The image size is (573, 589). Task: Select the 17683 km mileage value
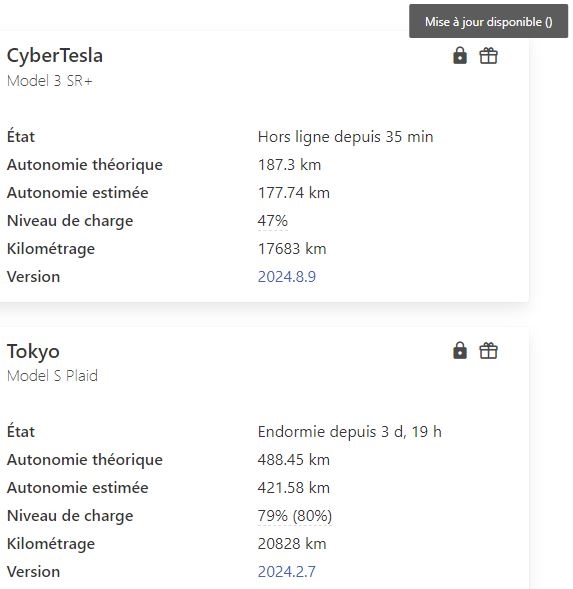tap(292, 249)
